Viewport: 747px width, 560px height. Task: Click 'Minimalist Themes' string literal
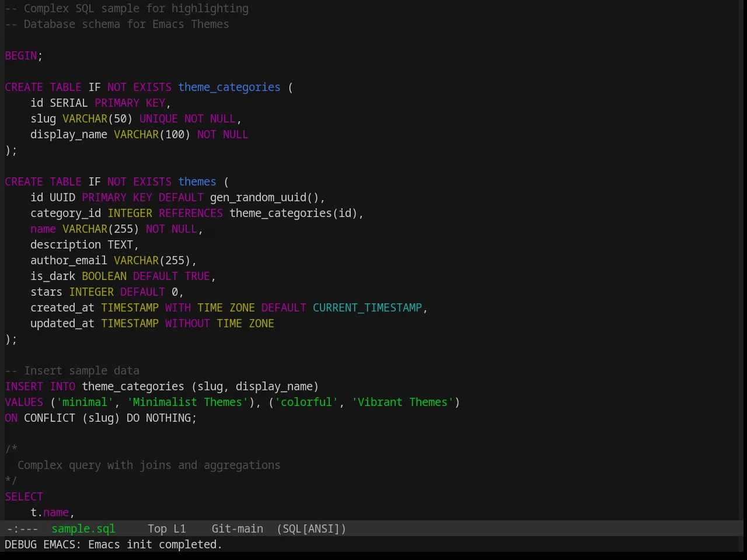tap(187, 402)
